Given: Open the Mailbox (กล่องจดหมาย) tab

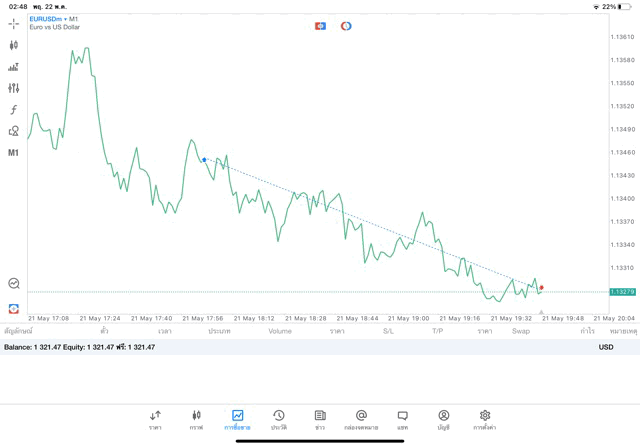Looking at the screenshot, I should click(x=361, y=419).
